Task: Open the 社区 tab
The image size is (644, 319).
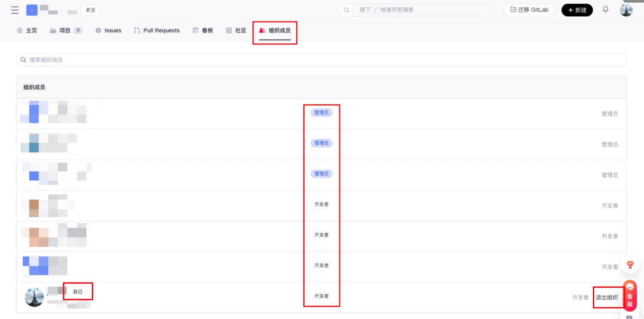Action: tap(236, 30)
